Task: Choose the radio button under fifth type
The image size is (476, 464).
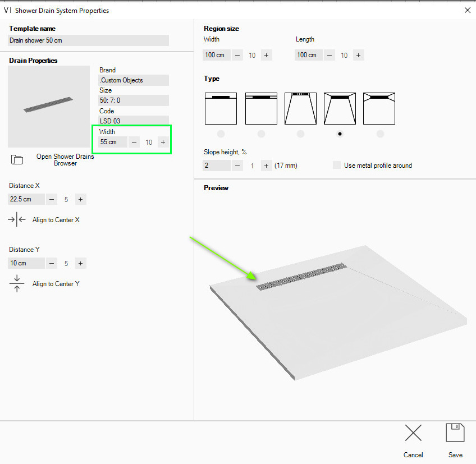Action: 380,134
